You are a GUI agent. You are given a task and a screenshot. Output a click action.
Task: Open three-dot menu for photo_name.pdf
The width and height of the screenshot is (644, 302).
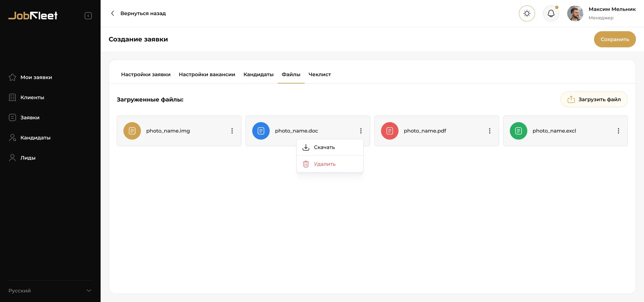(x=490, y=131)
